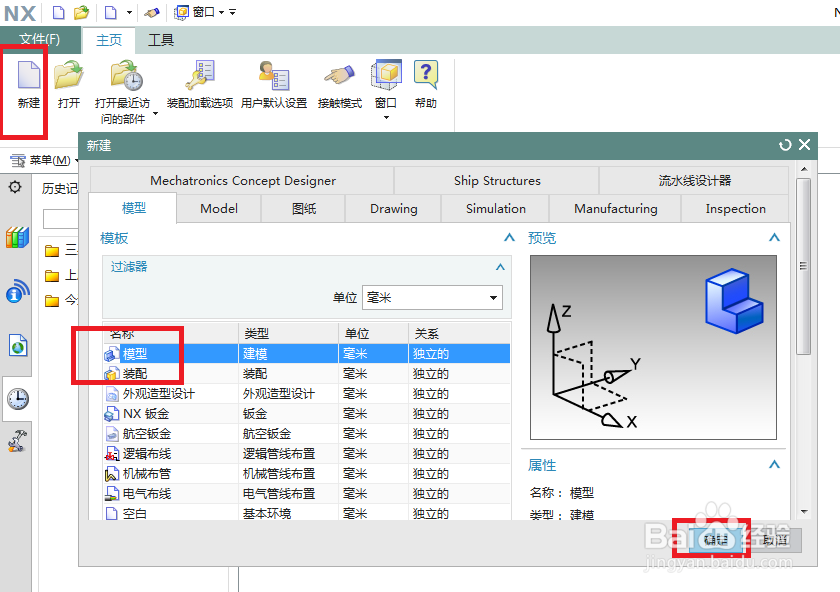Open Assembly Load Options (装配加载选项)
This screenshot has width=840, height=592.
(x=200, y=75)
